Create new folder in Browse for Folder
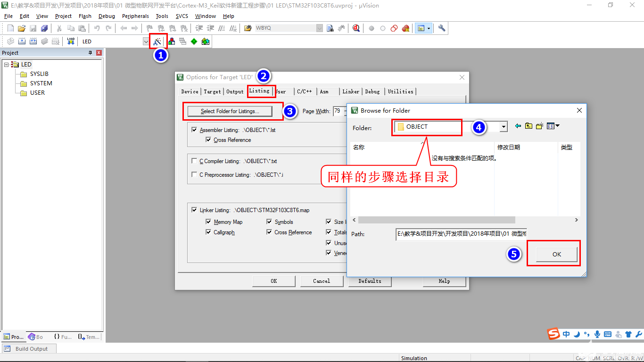The image size is (644, 362). [540, 126]
